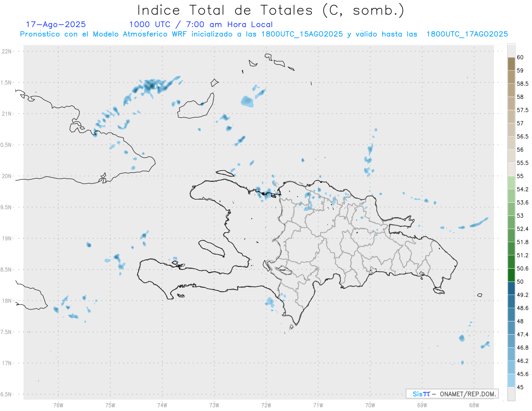
Task: Click the longitude label "72W"
Action: [266, 405]
